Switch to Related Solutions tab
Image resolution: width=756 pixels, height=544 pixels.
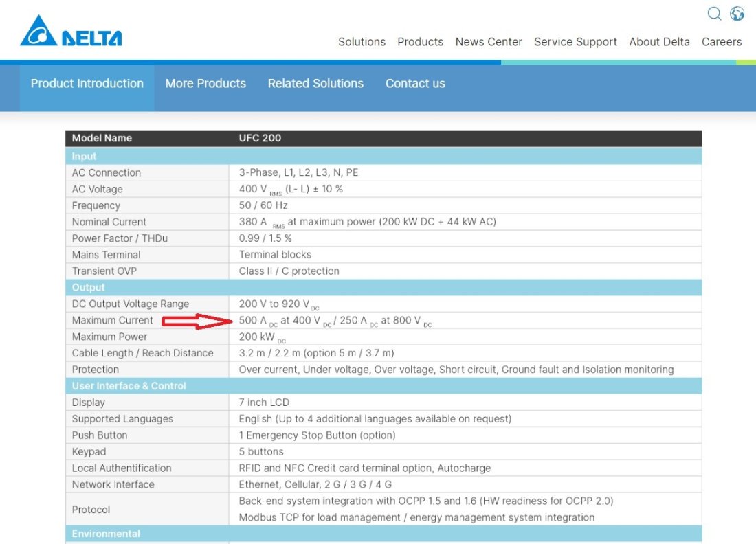pos(315,84)
